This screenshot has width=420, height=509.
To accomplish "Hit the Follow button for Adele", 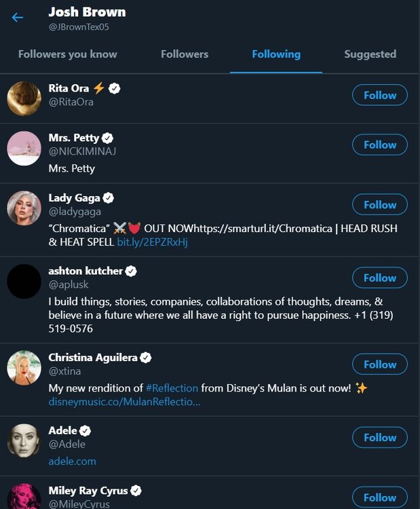I will (380, 438).
